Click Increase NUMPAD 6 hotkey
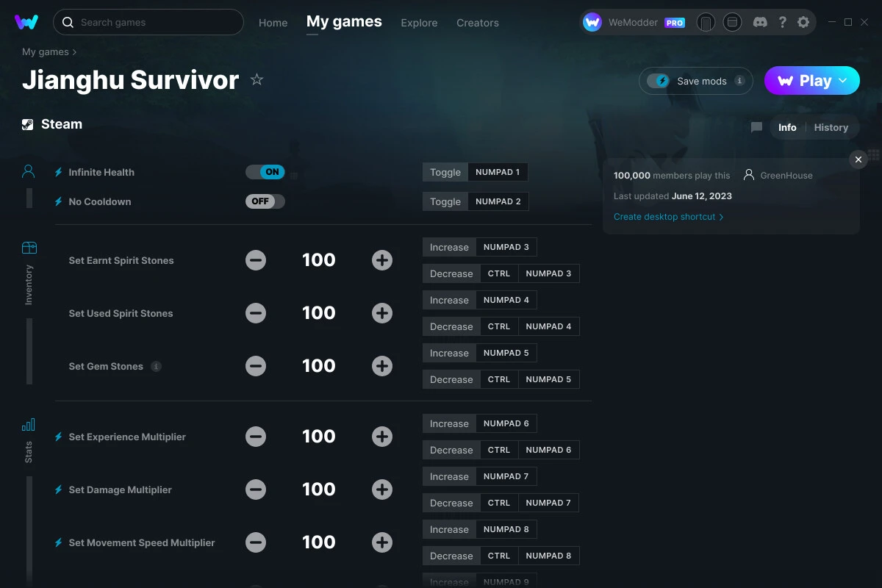Image resolution: width=882 pixels, height=588 pixels. 479,423
